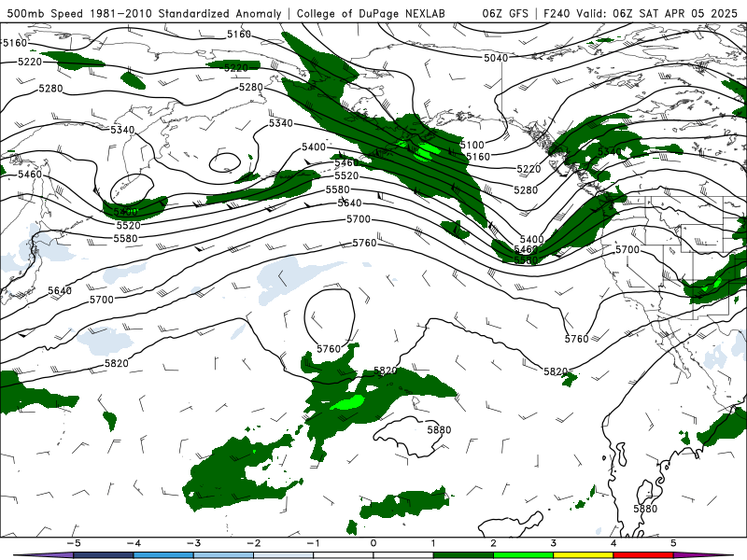Click the red 4 to 5 legend segment
Screen dimensions: 747x560
pyautogui.click(x=643, y=555)
